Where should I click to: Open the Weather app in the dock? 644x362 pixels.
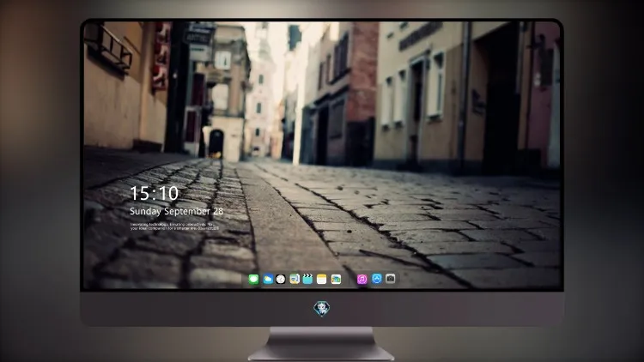pos(268,279)
